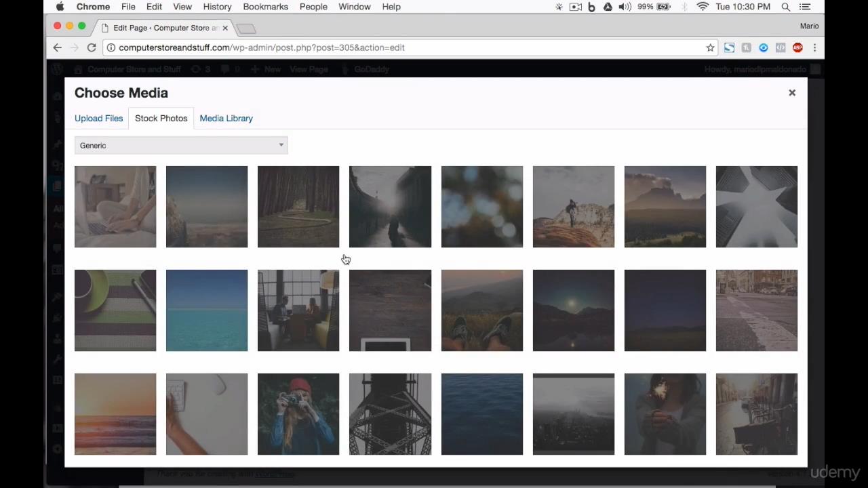Select the blurred bokeh lights photo
868x488 pixels.
(482, 207)
